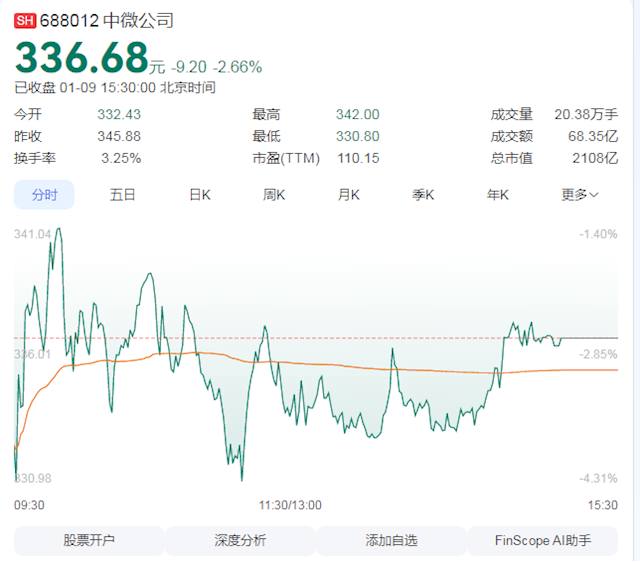The image size is (640, 562).
Task: Select the 分时 chart tab
Action: click(x=44, y=195)
